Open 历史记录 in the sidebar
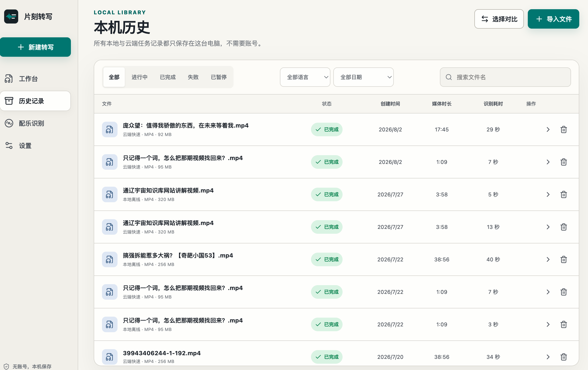 [35, 101]
